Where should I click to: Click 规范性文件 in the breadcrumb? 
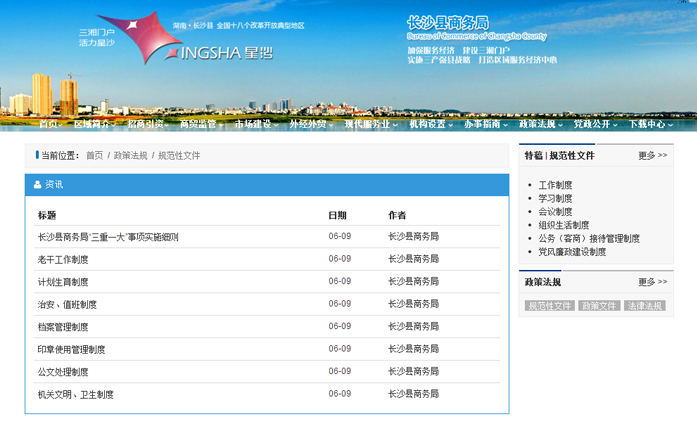click(x=179, y=156)
